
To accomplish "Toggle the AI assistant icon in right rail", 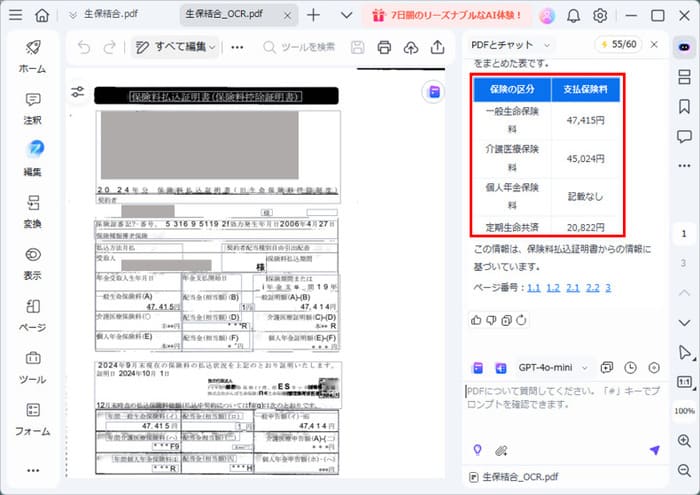I will 684,47.
